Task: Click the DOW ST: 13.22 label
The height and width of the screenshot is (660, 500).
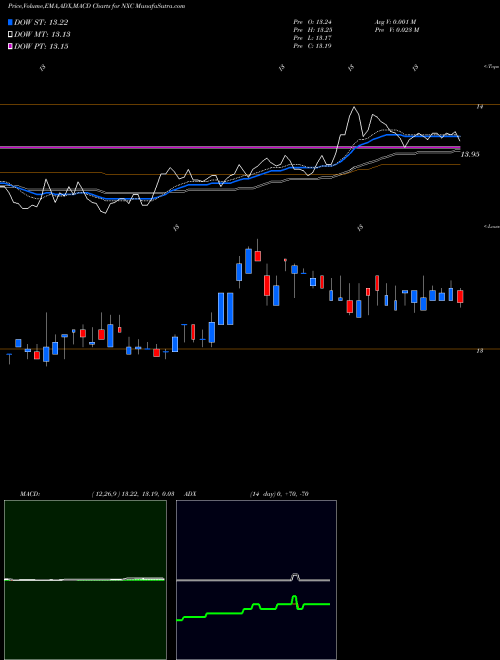Action: pyautogui.click(x=41, y=22)
